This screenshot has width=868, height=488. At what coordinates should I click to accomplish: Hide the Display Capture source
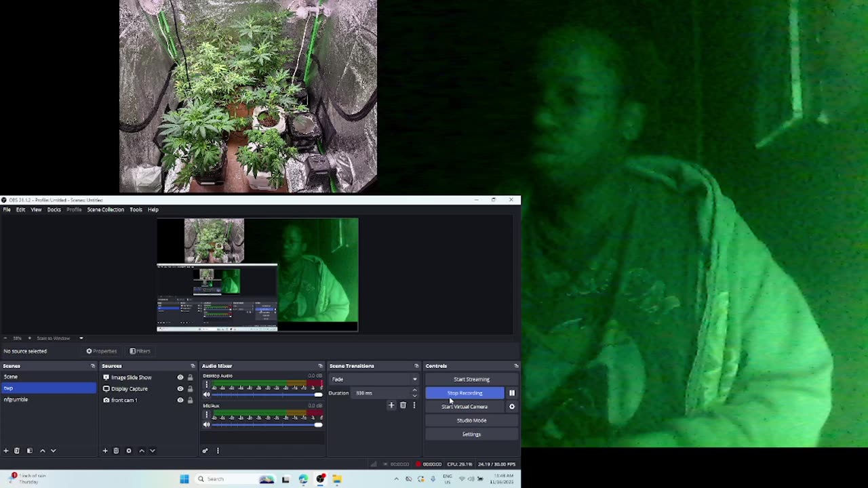(180, 389)
